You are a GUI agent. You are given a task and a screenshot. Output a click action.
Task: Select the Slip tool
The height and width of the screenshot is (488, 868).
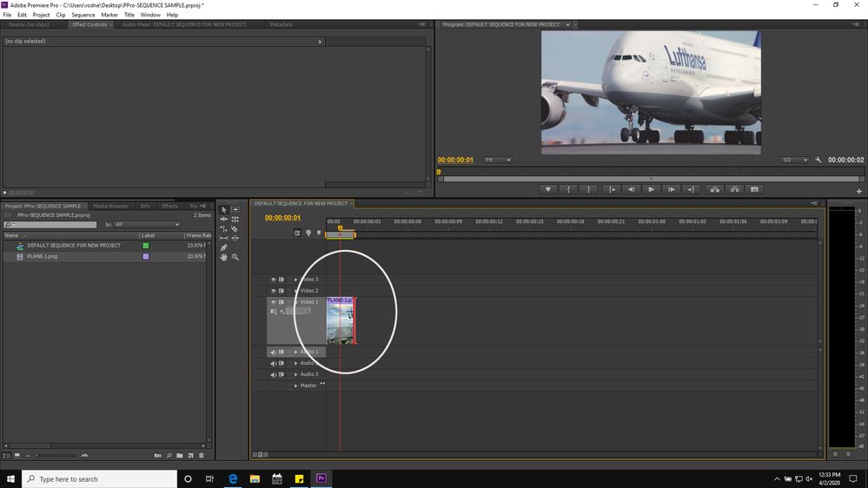[223, 238]
